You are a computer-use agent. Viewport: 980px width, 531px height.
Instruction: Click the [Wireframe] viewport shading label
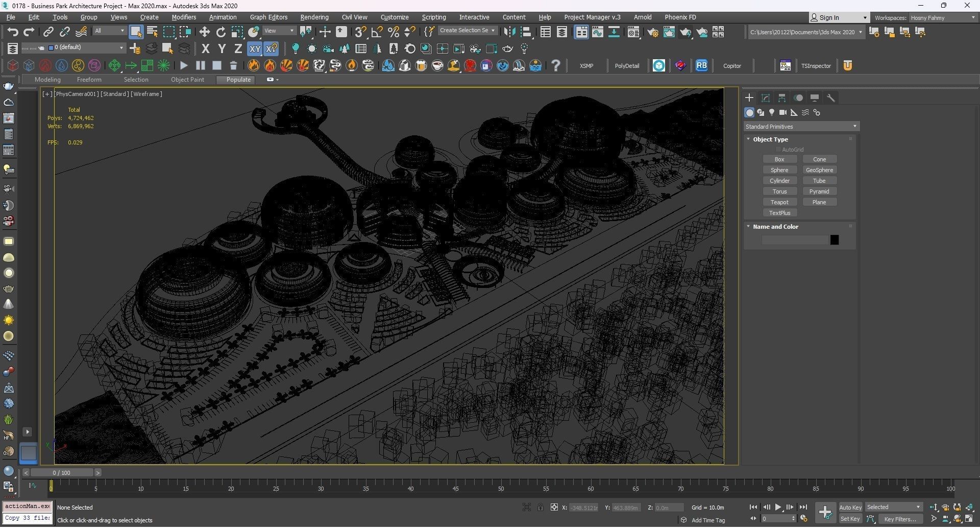point(146,94)
